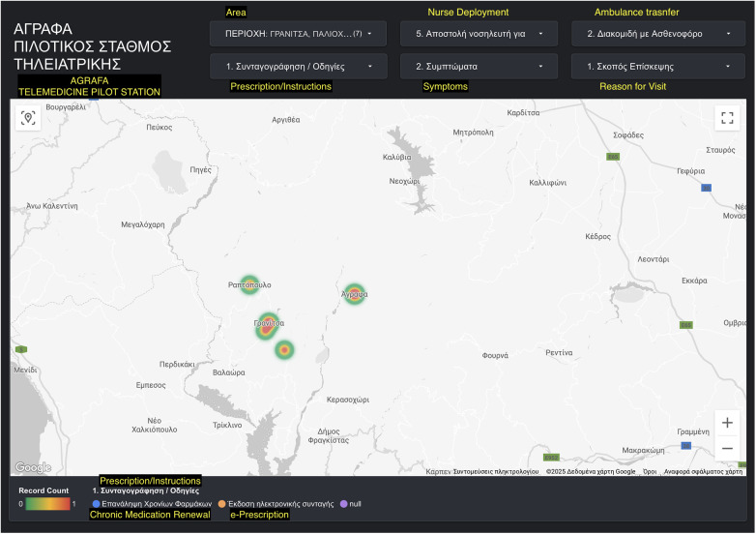Open the ΠΕΡΙΟΧΗ area dropdown
The height and width of the screenshot is (534, 756).
[x=298, y=34]
